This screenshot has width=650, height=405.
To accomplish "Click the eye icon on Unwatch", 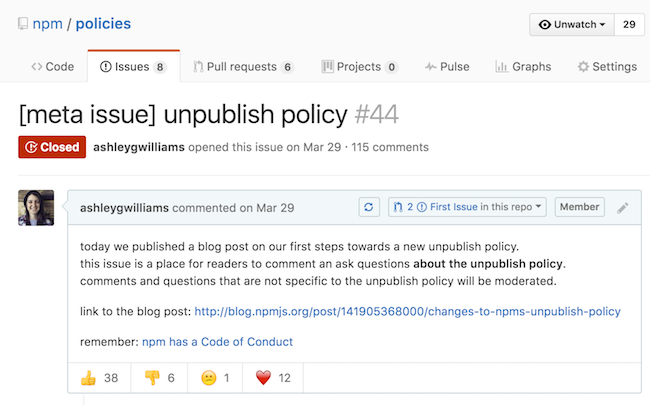I will [x=545, y=24].
